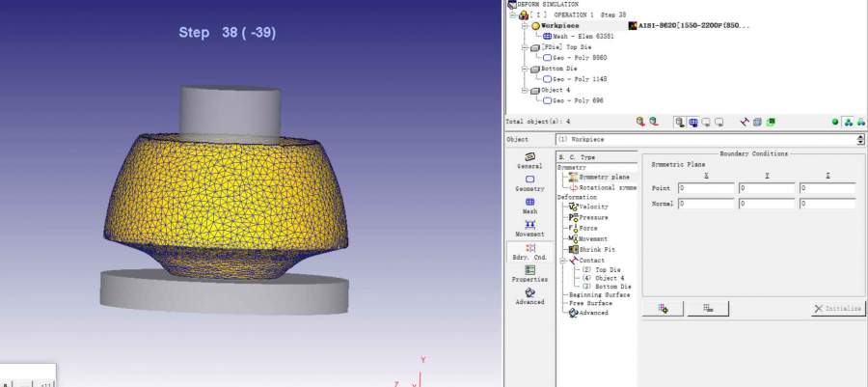This screenshot has width=868, height=387.
Task: Click the Initialize button
Action: [x=838, y=309]
